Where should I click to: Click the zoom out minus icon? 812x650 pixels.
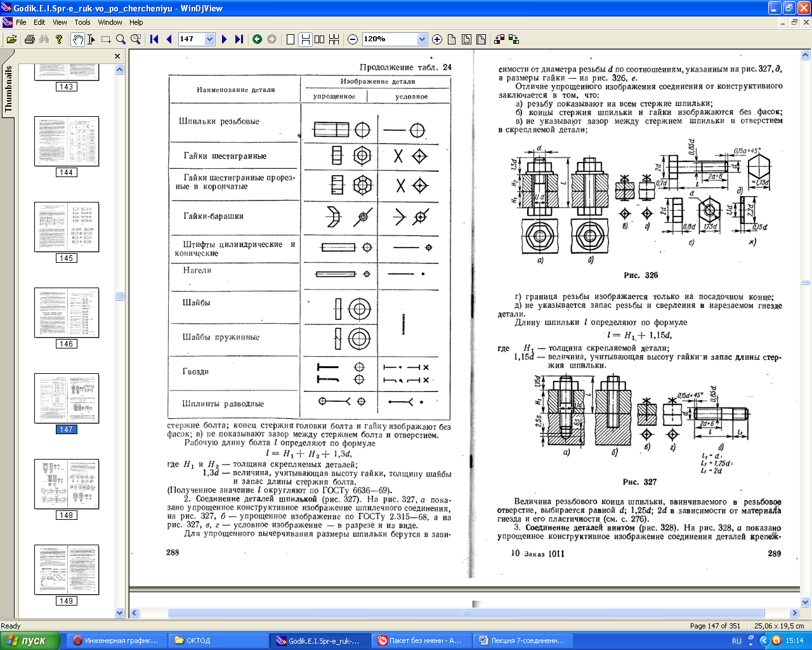click(353, 39)
